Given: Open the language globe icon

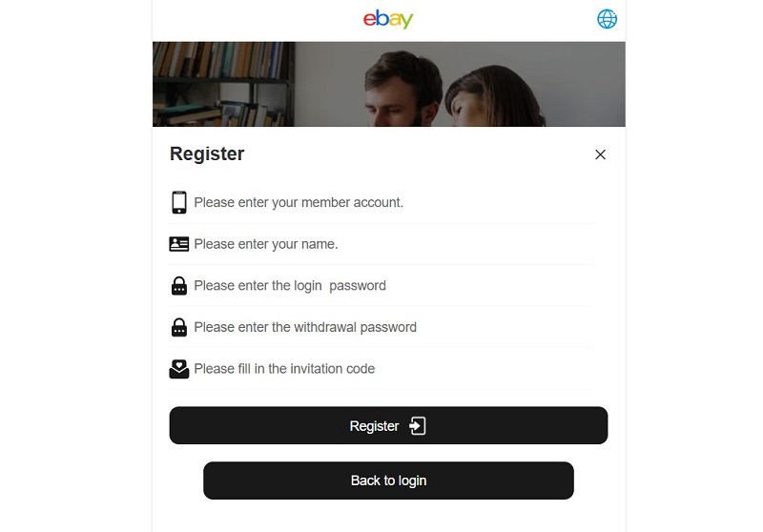Looking at the screenshot, I should pyautogui.click(x=607, y=19).
